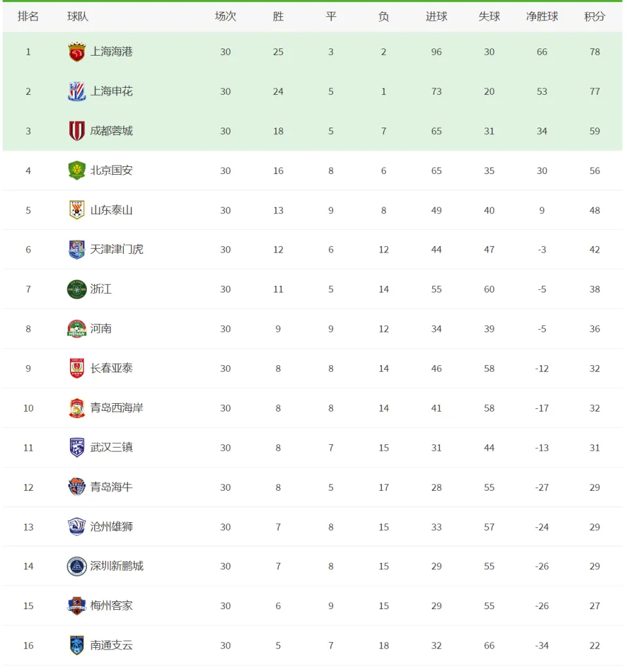628x672 pixels.
Task: Open the 青岛海牛 team name link
Action: pos(111,487)
